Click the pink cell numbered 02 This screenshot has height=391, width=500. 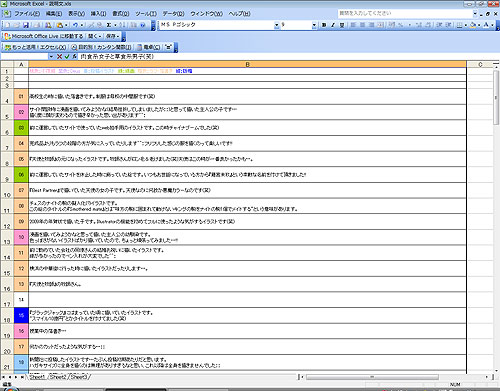click(x=21, y=112)
